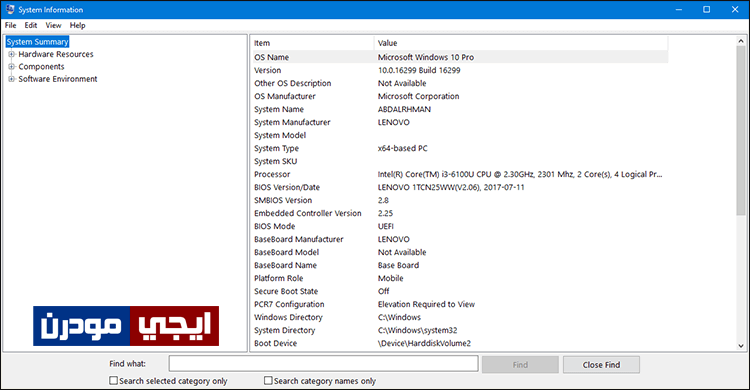Expand the Software Environment node
The width and height of the screenshot is (750, 390).
11,79
